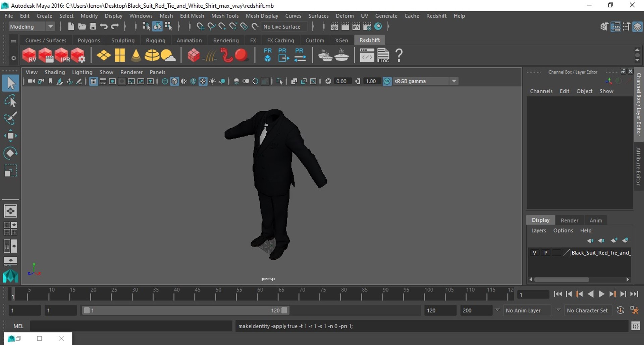Open scene folder icon
644x345 pixels.
[82, 27]
